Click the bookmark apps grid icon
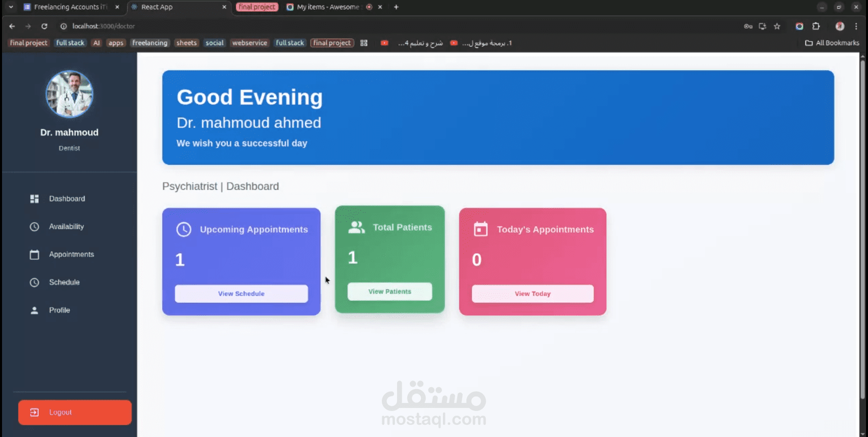Viewport: 868px width, 437px height. coord(363,43)
